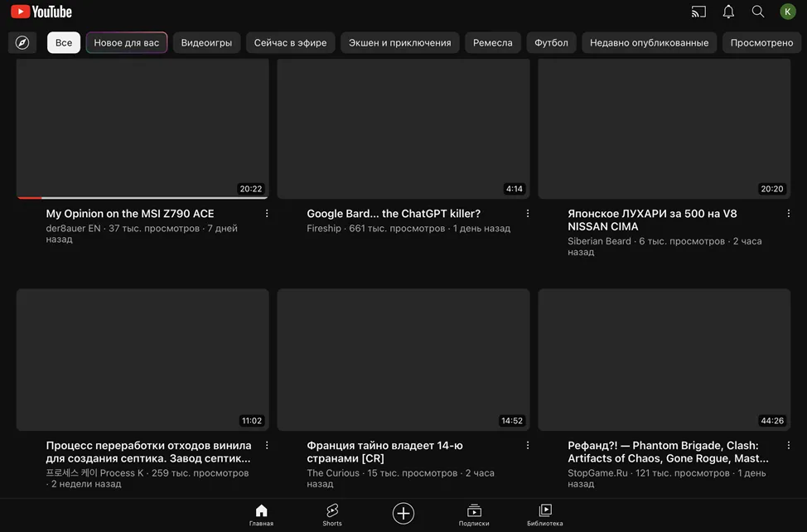Viewport: 807px width, 532px height.
Task: Go to Shorts in bottom bar
Action: click(332, 515)
